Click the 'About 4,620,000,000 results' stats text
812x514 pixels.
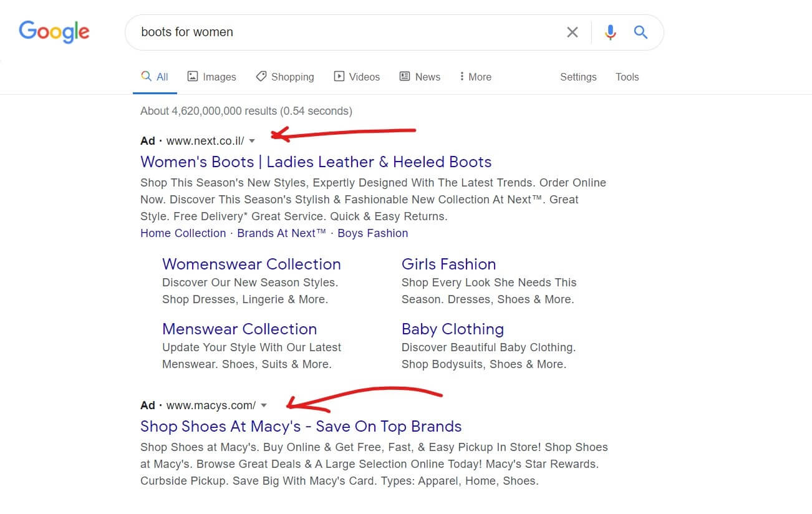pyautogui.click(x=246, y=111)
